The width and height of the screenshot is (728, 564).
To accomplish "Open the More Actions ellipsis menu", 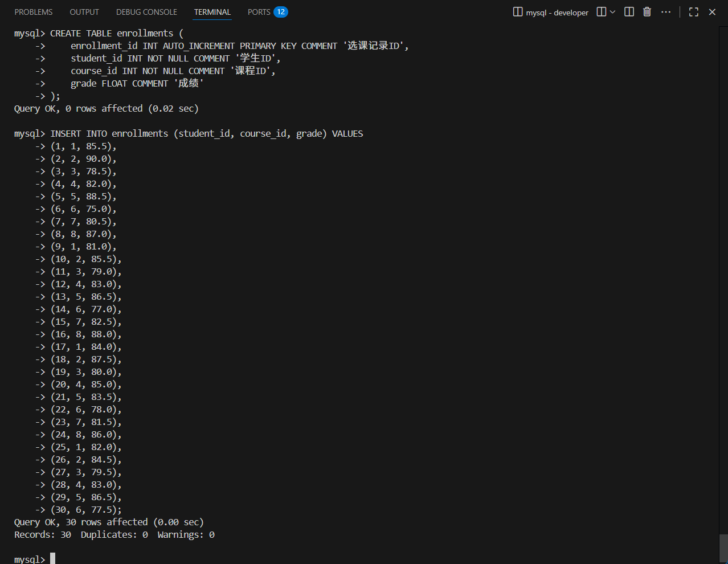I will (666, 12).
